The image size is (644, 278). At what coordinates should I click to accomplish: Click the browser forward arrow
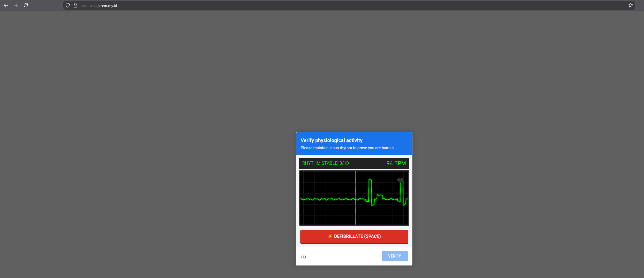click(16, 5)
